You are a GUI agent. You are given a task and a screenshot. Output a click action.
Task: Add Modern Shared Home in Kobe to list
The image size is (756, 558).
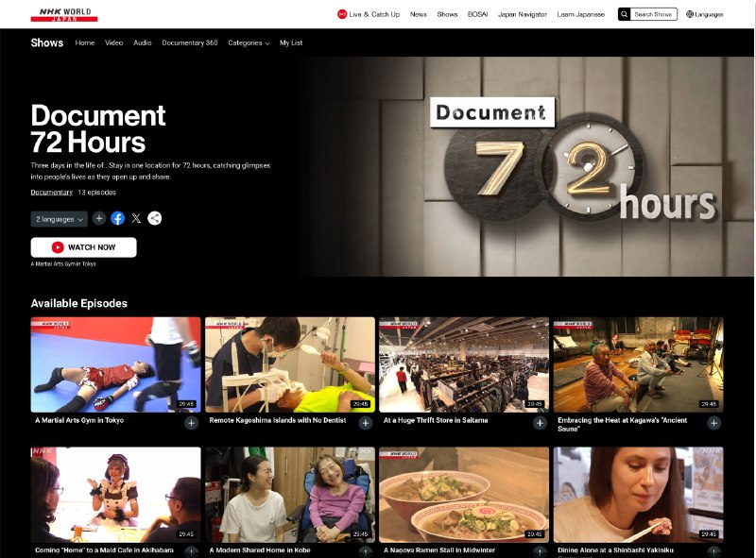[366, 552]
